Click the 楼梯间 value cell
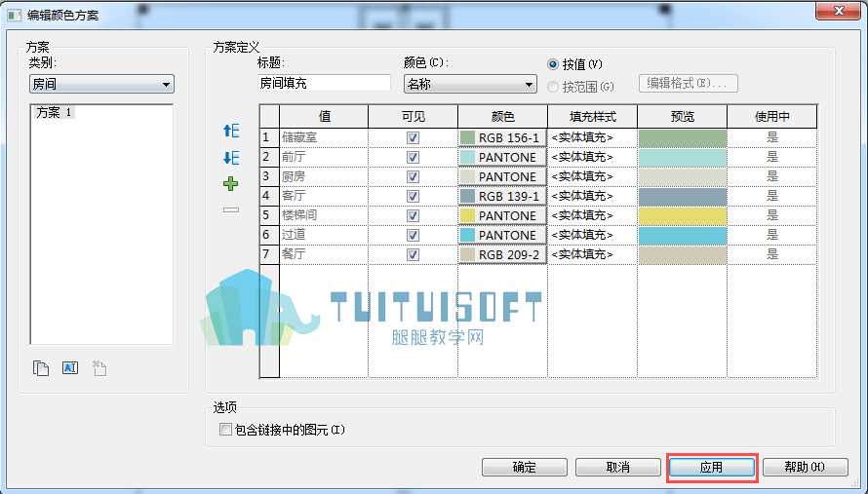The height and width of the screenshot is (494, 868). tap(324, 215)
